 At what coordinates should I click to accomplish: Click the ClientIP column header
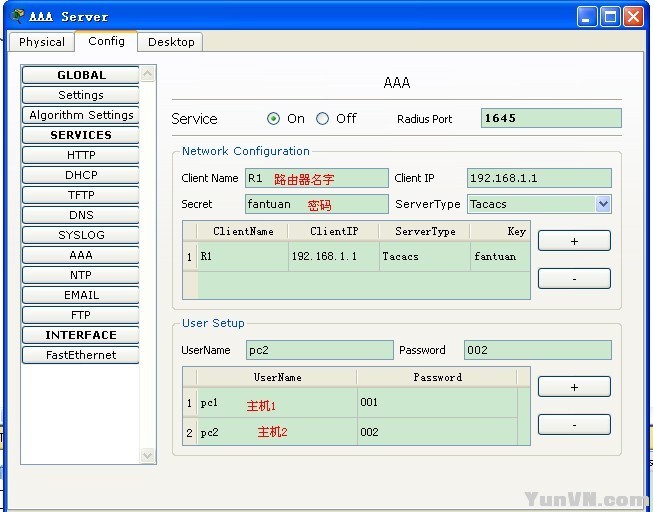[x=334, y=231]
